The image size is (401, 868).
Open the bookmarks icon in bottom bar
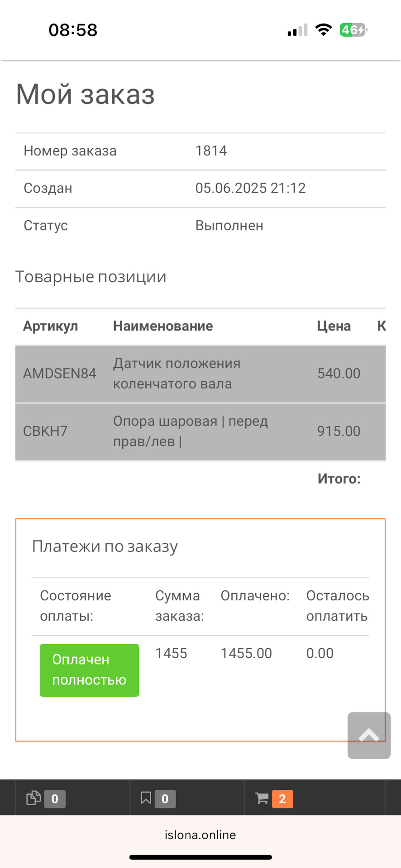coord(146,798)
